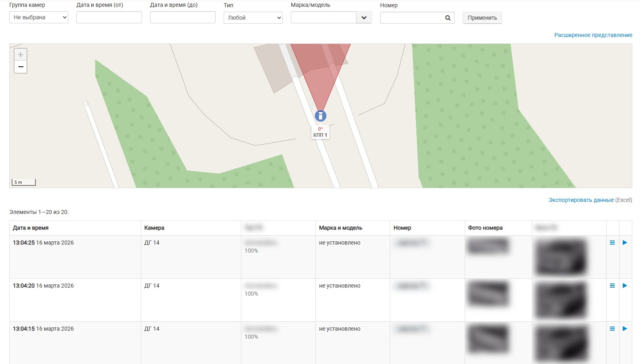The image size is (640, 364).
Task: Click Экспортировать данные link
Action: [x=581, y=200]
